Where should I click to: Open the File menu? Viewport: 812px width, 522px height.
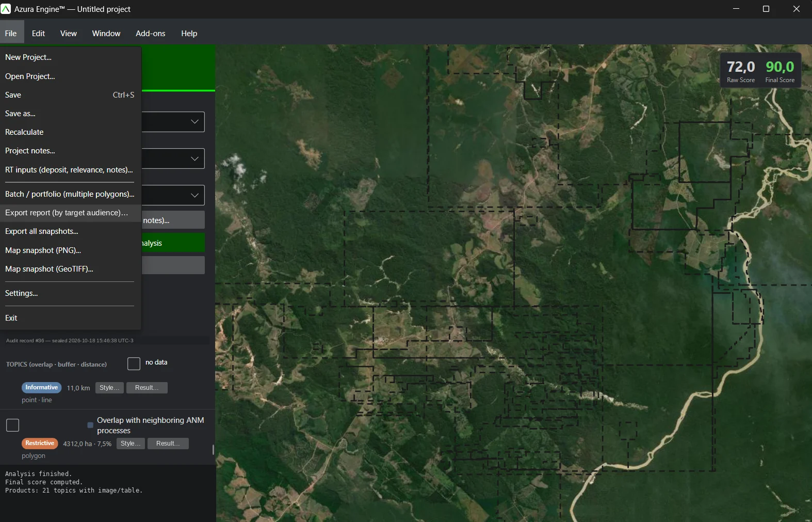pos(11,33)
